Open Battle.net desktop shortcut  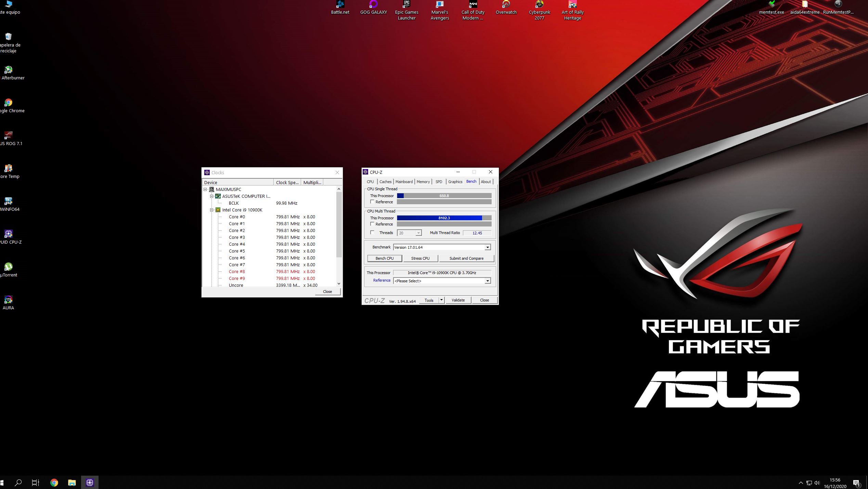[x=340, y=8]
